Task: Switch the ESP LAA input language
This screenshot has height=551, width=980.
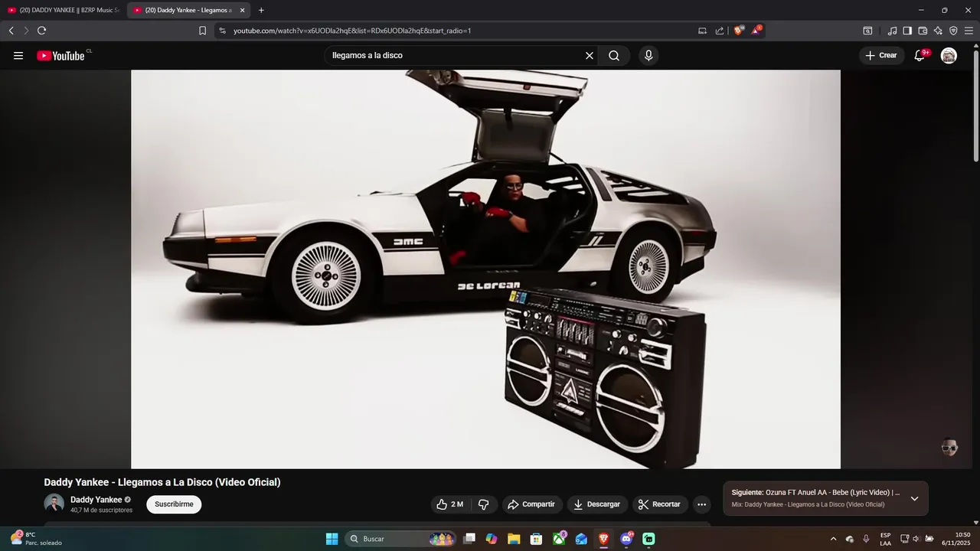Action: click(x=885, y=539)
